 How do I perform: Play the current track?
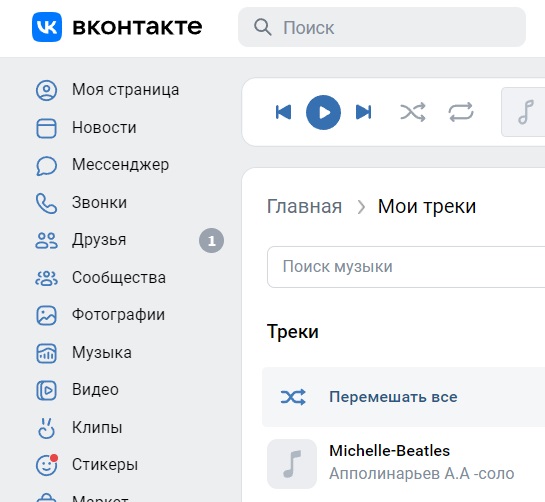click(323, 112)
